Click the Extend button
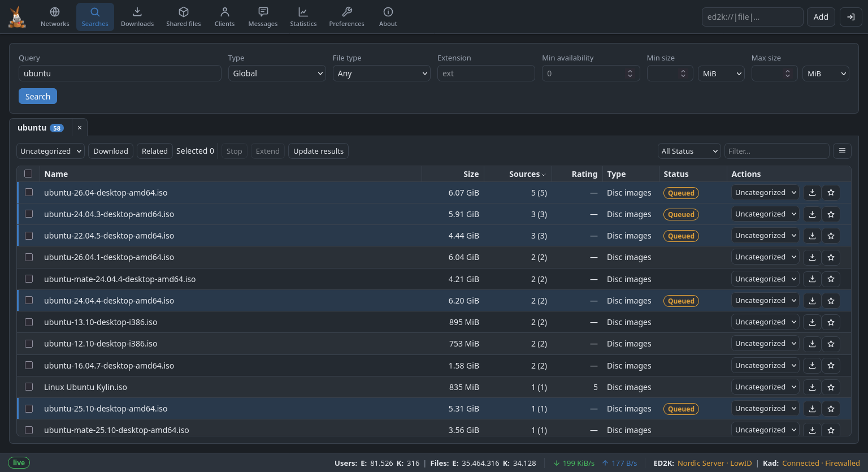 point(268,151)
